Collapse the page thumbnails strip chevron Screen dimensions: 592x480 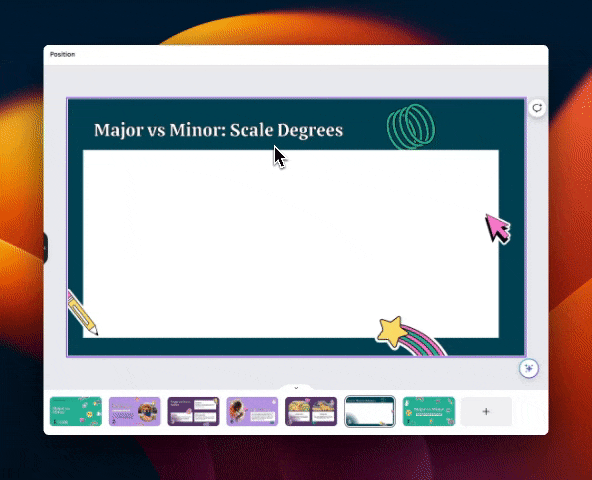click(x=296, y=388)
